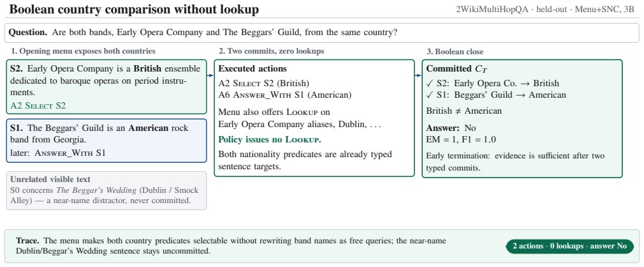Click the '2WikiMultiHopQA · held-out · Menu+SNC, 3B' label
This screenshot has height=267, width=644.
(545, 10)
